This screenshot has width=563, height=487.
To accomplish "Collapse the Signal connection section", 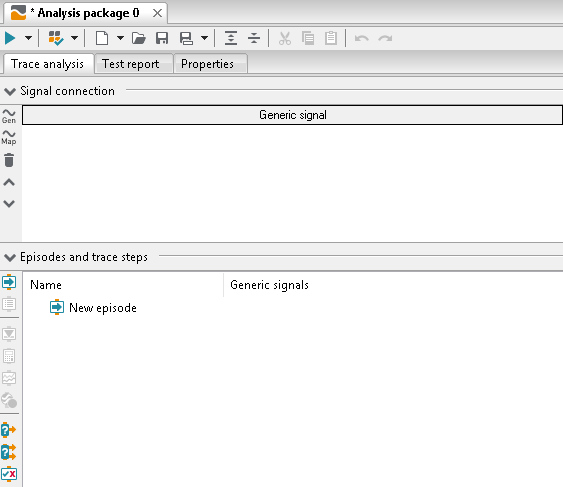I will [x=10, y=92].
